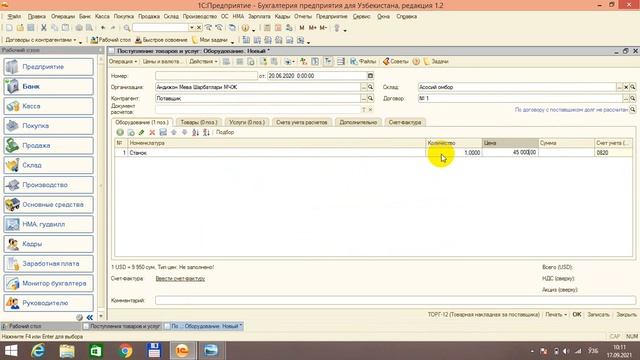Screen dimensions: 640x360
Task: Click the Ввести счет-фактуру link
Action: point(180,279)
